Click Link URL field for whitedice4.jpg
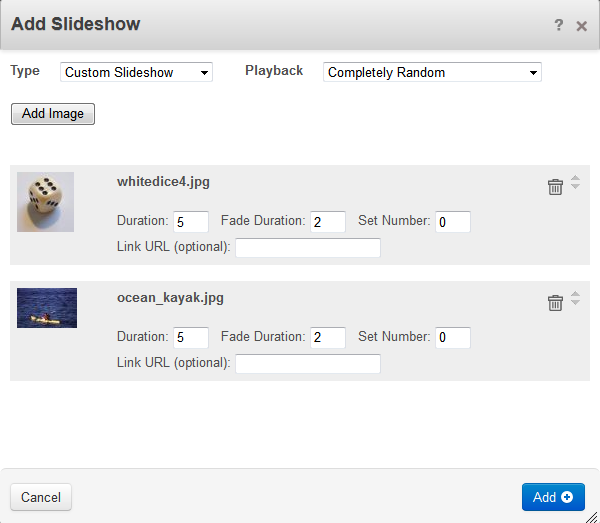This screenshot has width=600, height=523. click(308, 248)
